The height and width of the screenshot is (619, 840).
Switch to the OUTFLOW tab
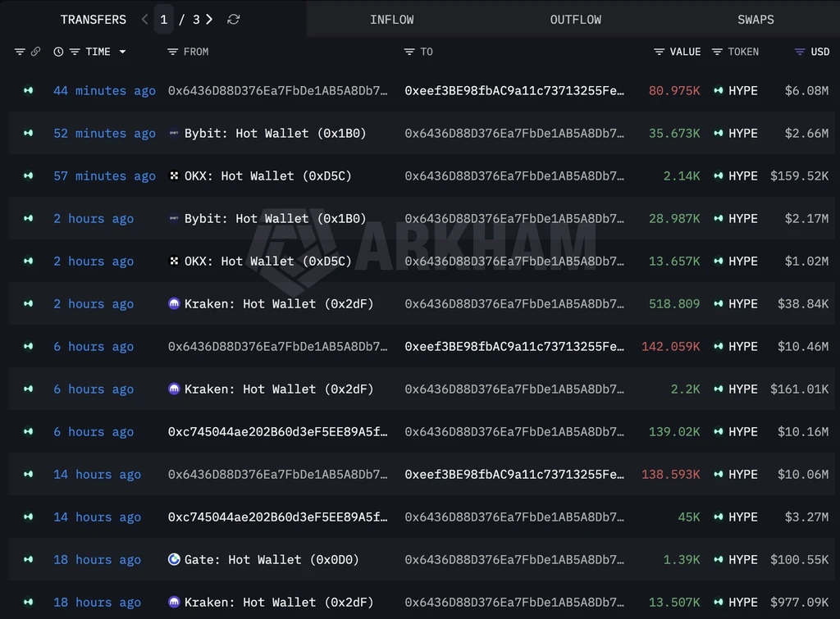575,20
